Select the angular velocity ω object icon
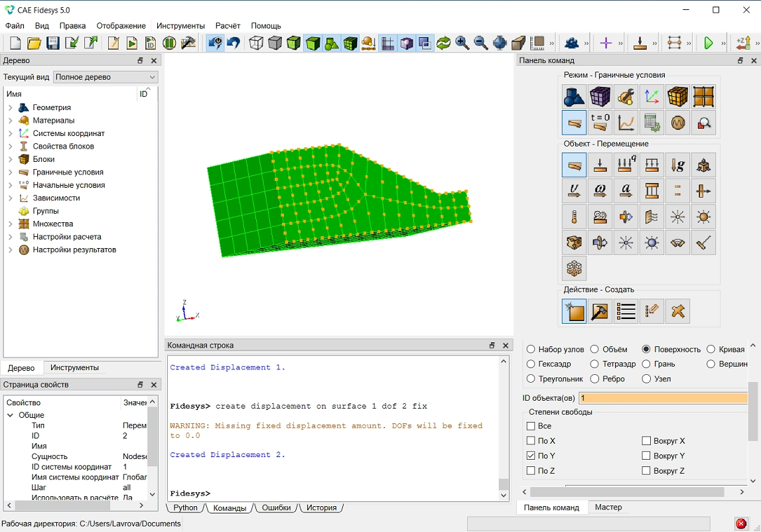The image size is (761, 532). coord(600,191)
